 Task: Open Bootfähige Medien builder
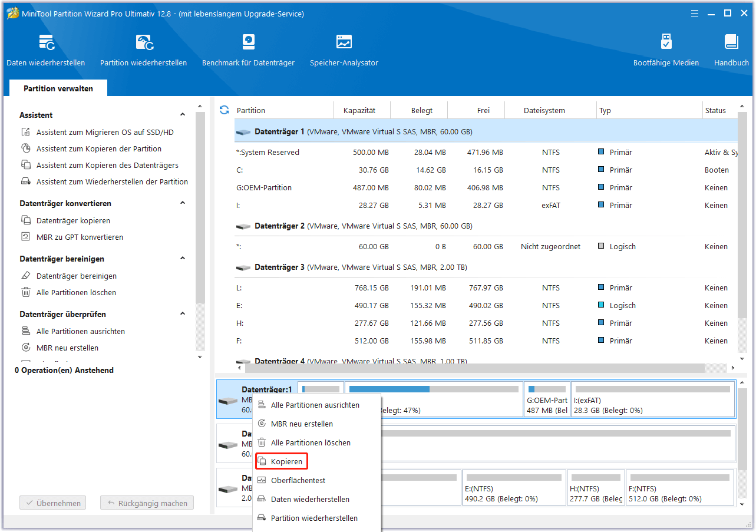click(x=666, y=42)
